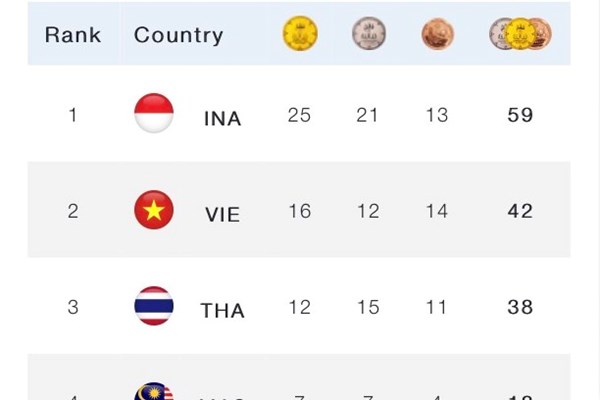Click the bronze medal column icon
Image resolution: width=600 pixels, height=400 pixels.
click(436, 34)
